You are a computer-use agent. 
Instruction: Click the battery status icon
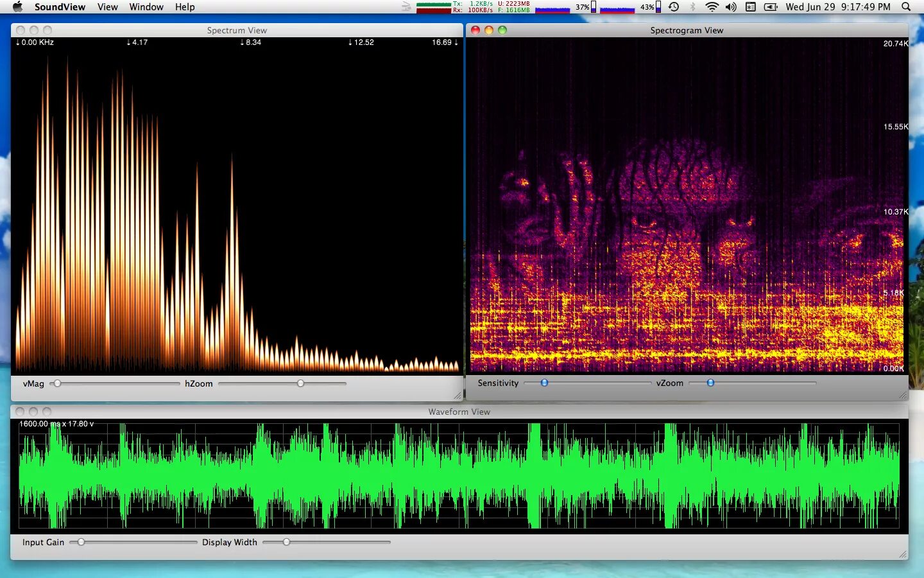[771, 6]
